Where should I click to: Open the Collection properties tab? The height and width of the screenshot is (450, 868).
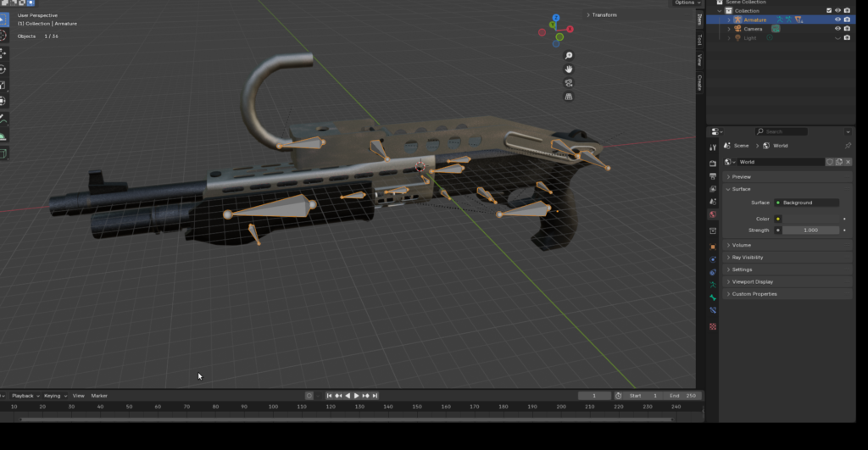(713, 231)
